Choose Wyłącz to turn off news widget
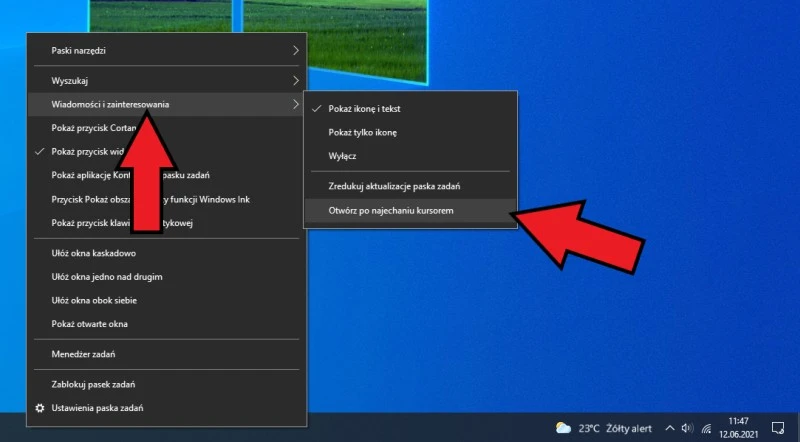 [342, 157]
